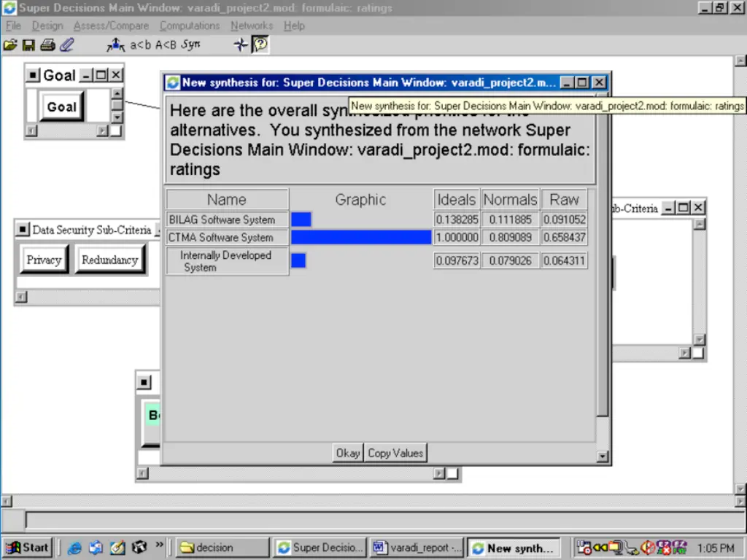Click the Name column header
The width and height of the screenshot is (747, 560).
click(227, 200)
